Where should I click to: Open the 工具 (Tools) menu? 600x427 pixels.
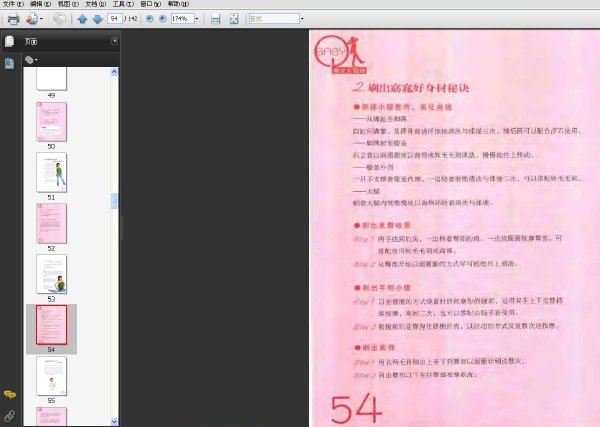pos(123,4)
